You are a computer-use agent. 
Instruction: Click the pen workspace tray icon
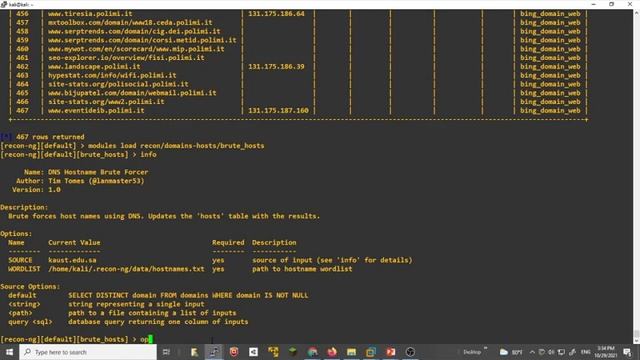[x=572, y=352]
